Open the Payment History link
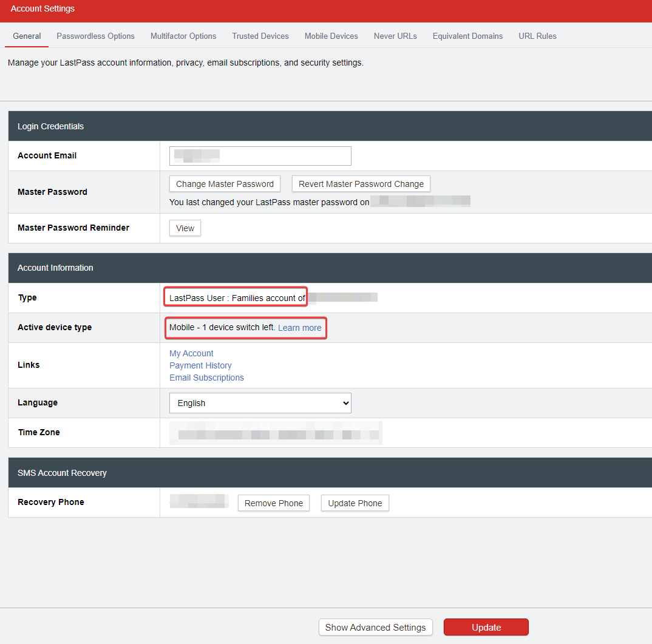The width and height of the screenshot is (652, 644). tap(200, 365)
